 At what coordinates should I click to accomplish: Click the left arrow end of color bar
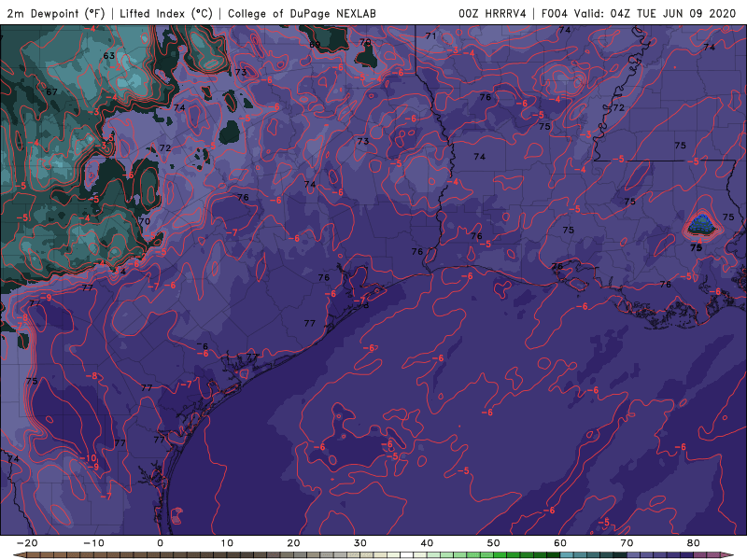click(20, 554)
